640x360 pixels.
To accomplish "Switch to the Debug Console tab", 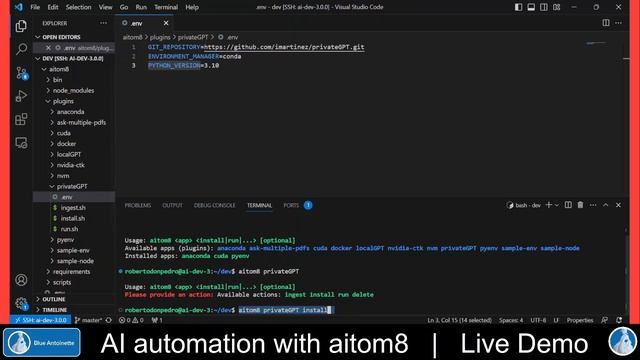I will [214, 205].
